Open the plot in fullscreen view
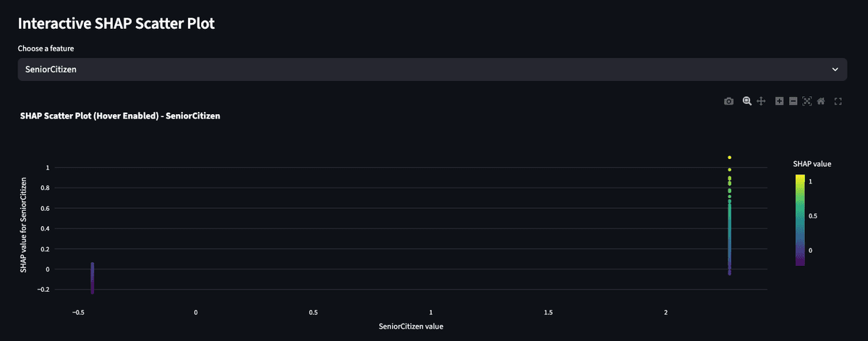Viewport: 868px width, 341px height. [x=838, y=101]
